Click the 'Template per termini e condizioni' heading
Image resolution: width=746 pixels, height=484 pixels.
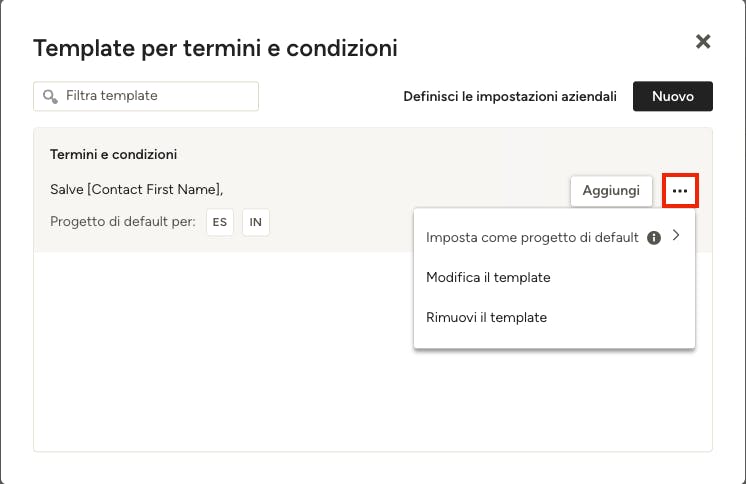pyautogui.click(x=215, y=48)
